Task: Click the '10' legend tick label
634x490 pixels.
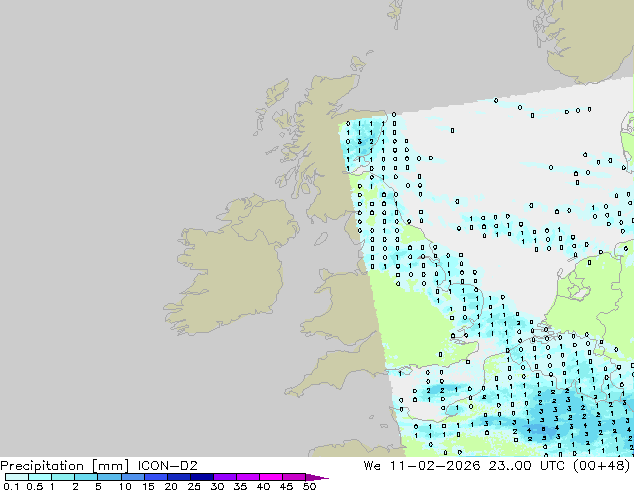Action: tap(125, 486)
